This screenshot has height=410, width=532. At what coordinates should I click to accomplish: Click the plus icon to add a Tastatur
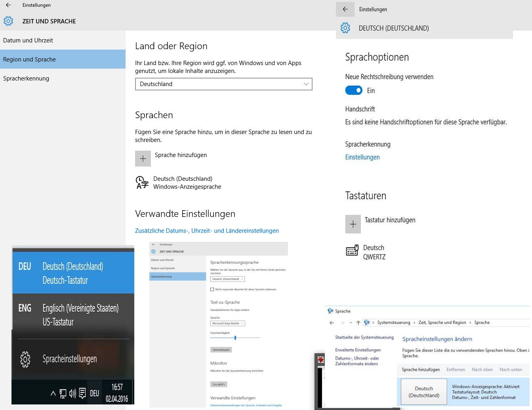click(x=353, y=224)
